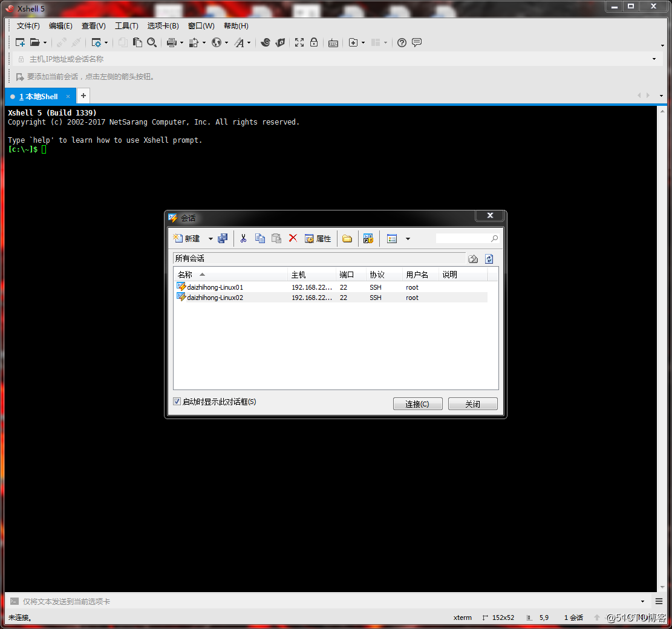Click the New session icon in main toolbar
The width and height of the screenshot is (672, 629).
(20, 42)
